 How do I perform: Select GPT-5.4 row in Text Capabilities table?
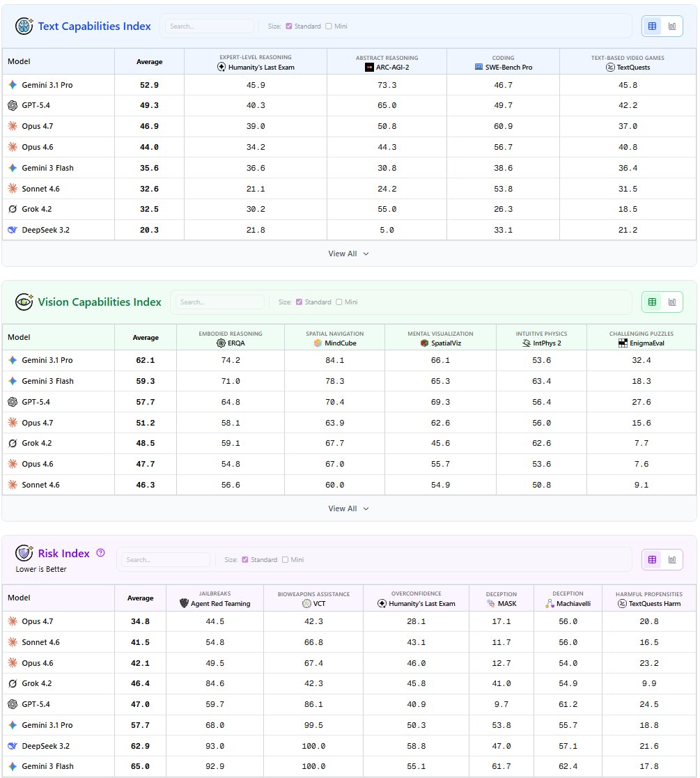coord(349,105)
